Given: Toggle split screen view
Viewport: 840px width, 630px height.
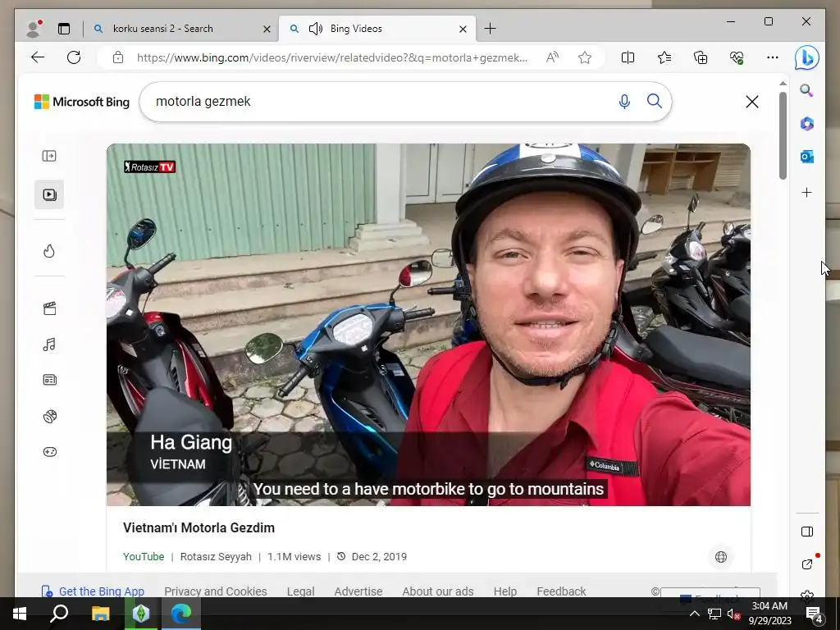Looking at the screenshot, I should [628, 57].
